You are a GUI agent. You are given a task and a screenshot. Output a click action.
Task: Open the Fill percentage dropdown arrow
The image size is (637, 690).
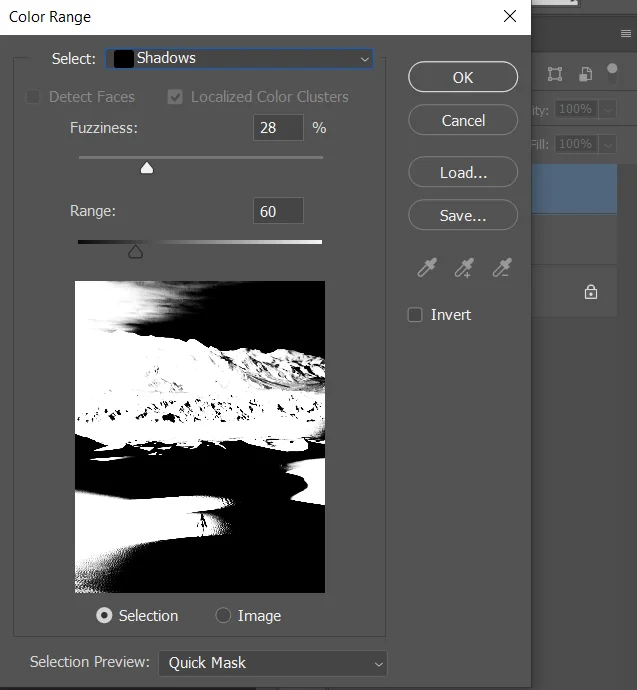(x=607, y=144)
